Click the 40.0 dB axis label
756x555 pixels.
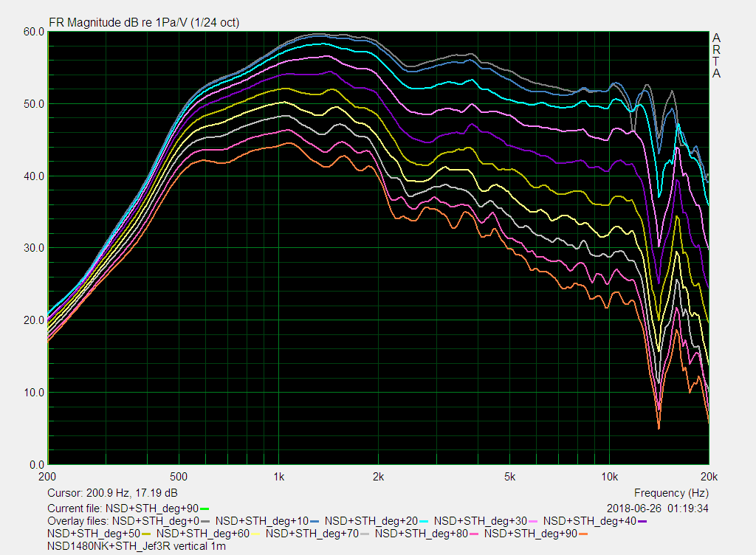tap(34, 176)
